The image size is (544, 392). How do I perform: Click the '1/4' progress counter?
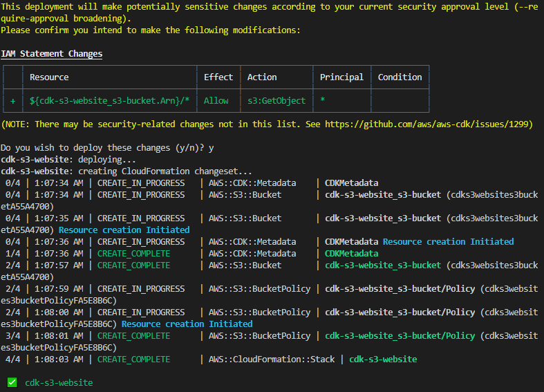(13, 254)
